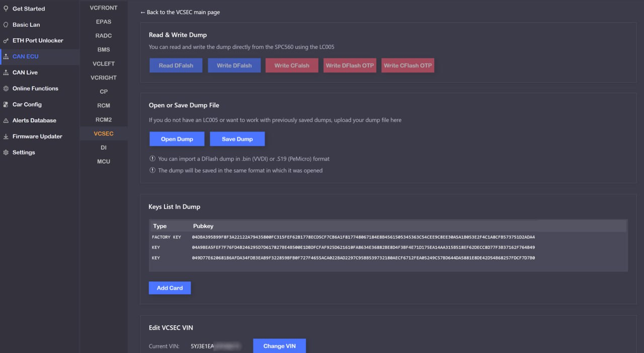Click the Online Functions globe icon
This screenshot has height=353, width=644.
point(6,89)
